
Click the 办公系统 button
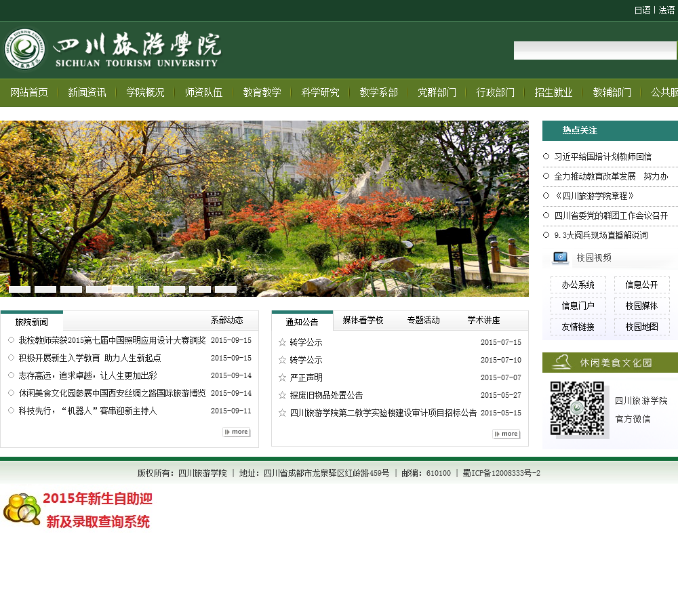(x=578, y=285)
